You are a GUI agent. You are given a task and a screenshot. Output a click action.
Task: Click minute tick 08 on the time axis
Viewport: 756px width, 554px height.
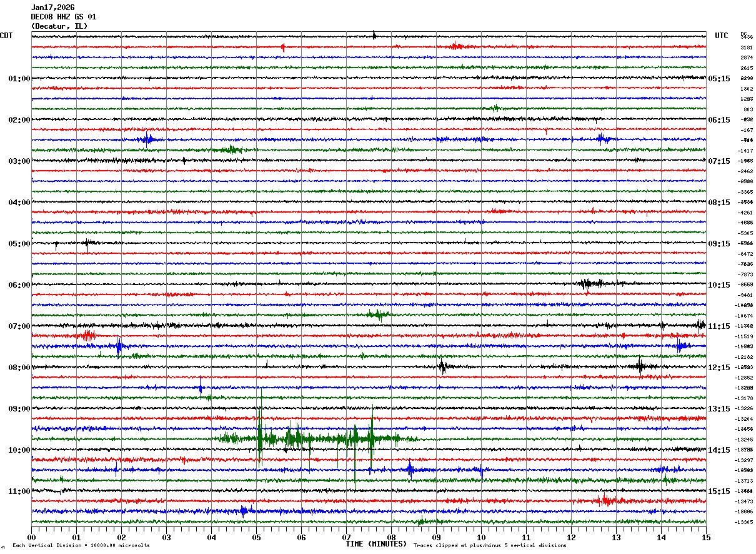(x=391, y=537)
